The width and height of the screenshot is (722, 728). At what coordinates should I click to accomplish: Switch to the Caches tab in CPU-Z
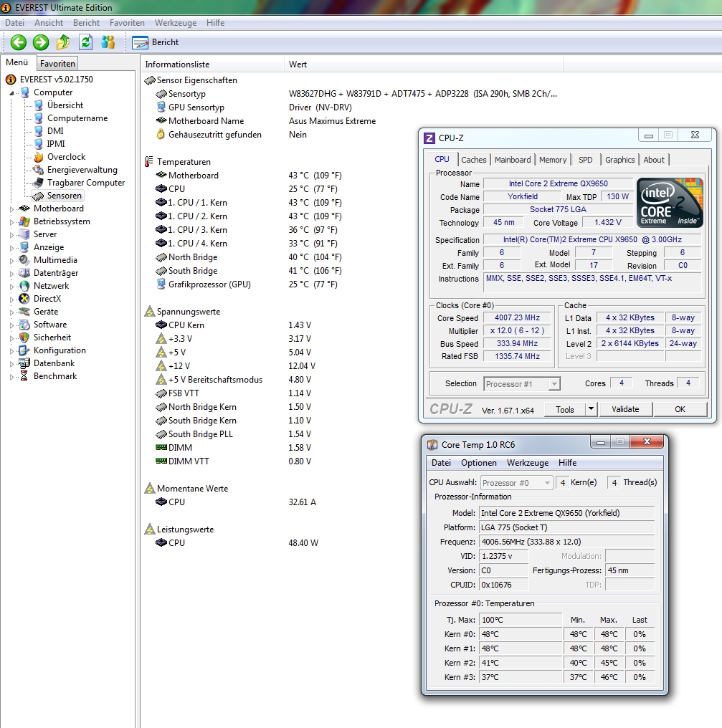click(x=473, y=160)
